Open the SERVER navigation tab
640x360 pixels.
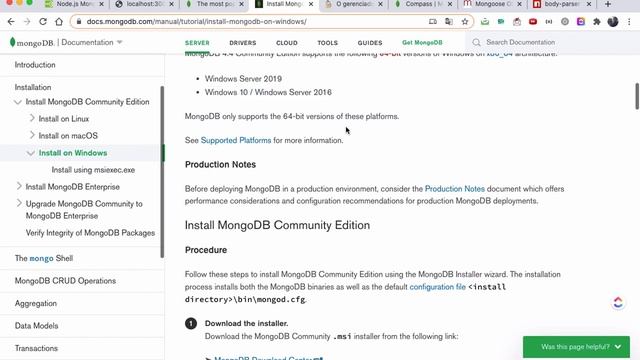[x=197, y=43]
